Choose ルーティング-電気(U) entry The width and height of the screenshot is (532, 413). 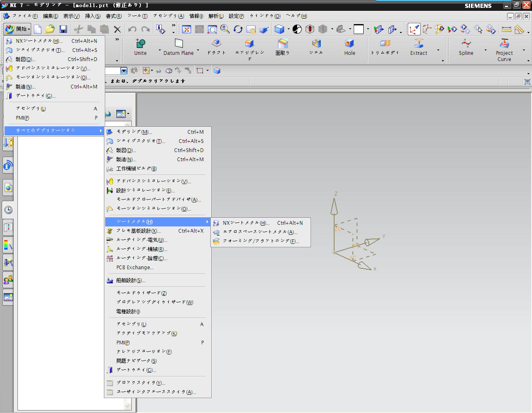pyautogui.click(x=158, y=240)
